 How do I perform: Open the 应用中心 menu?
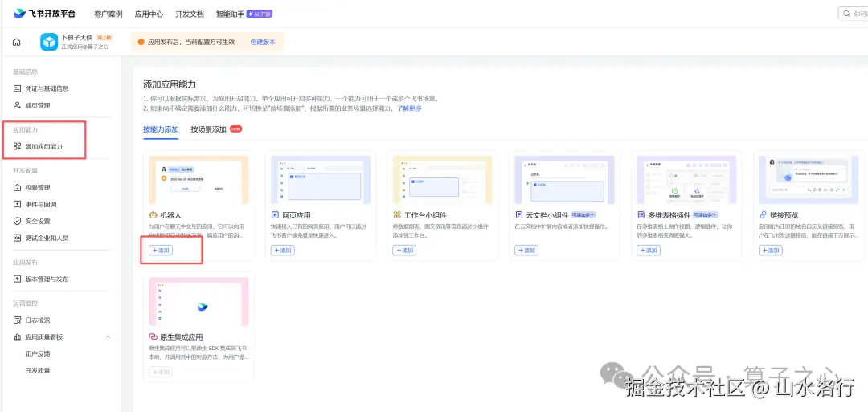point(149,14)
